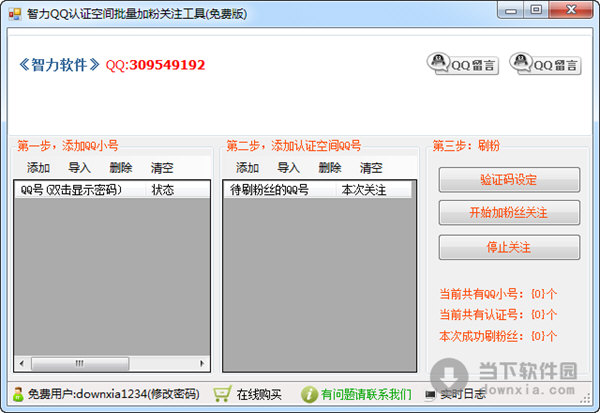Click 清空 in the 认证空间 toolbar
Image resolution: width=600 pixels, height=413 pixels.
coord(371,168)
